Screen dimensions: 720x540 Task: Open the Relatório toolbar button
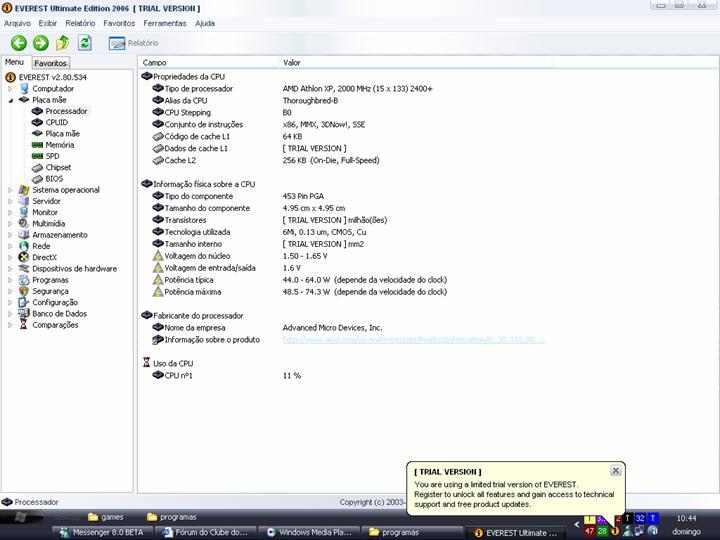tap(134, 43)
